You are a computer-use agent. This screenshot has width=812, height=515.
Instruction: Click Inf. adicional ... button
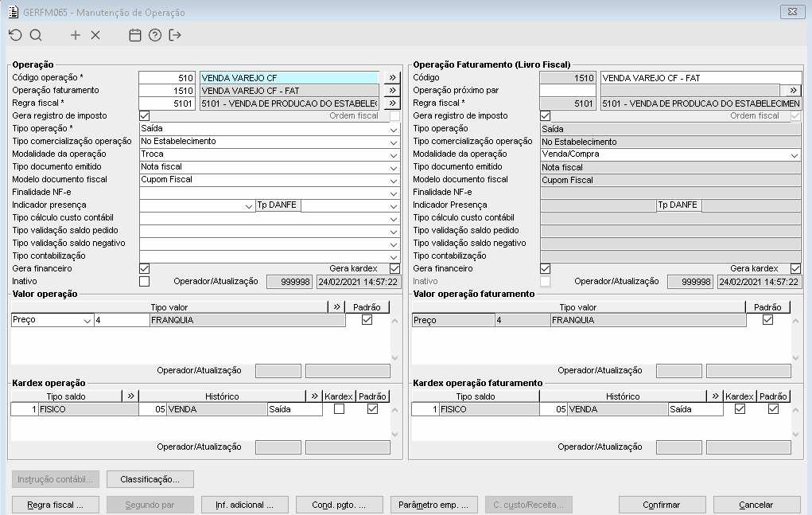[244, 505]
